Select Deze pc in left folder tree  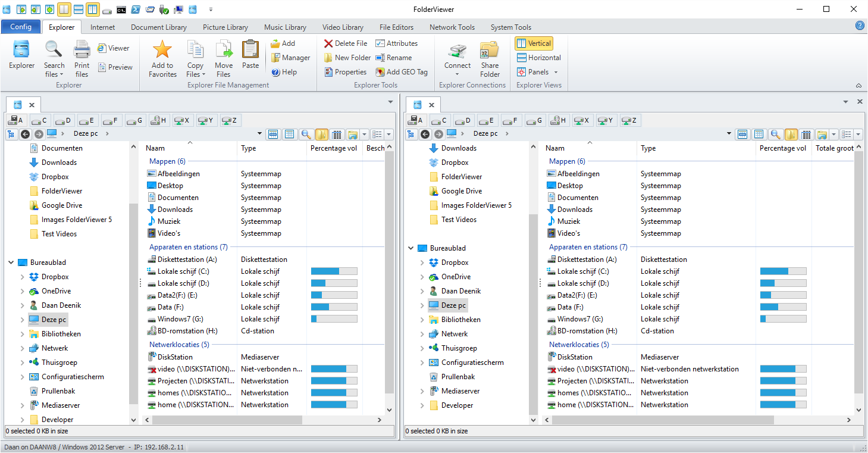[x=47, y=320]
